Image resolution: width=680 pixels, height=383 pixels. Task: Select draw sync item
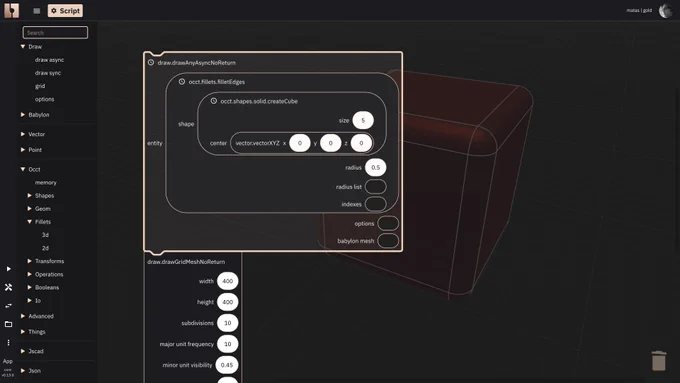coord(48,73)
